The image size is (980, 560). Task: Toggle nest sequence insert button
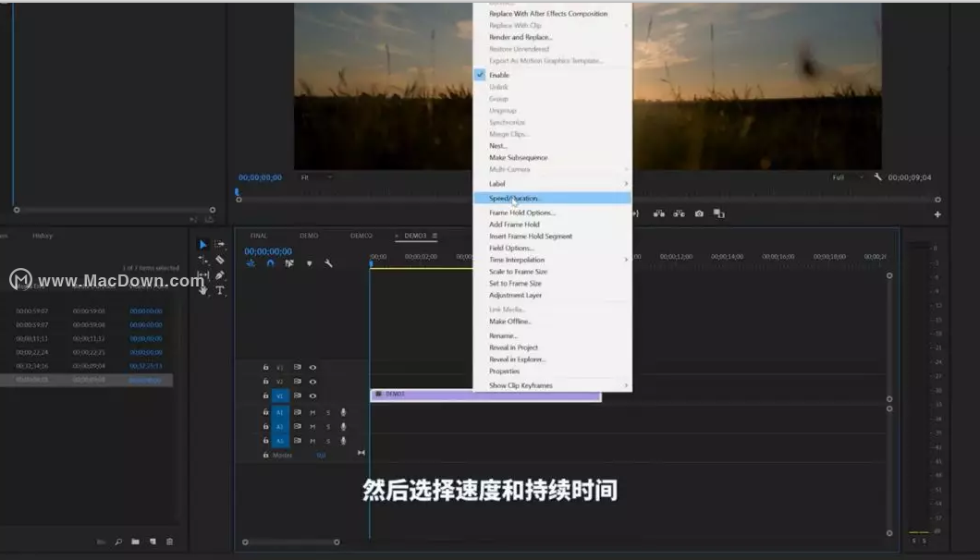(x=251, y=263)
